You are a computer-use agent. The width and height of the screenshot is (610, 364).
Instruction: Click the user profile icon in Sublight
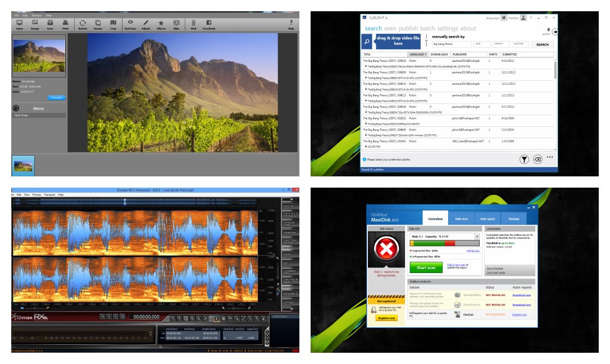pyautogui.click(x=523, y=18)
